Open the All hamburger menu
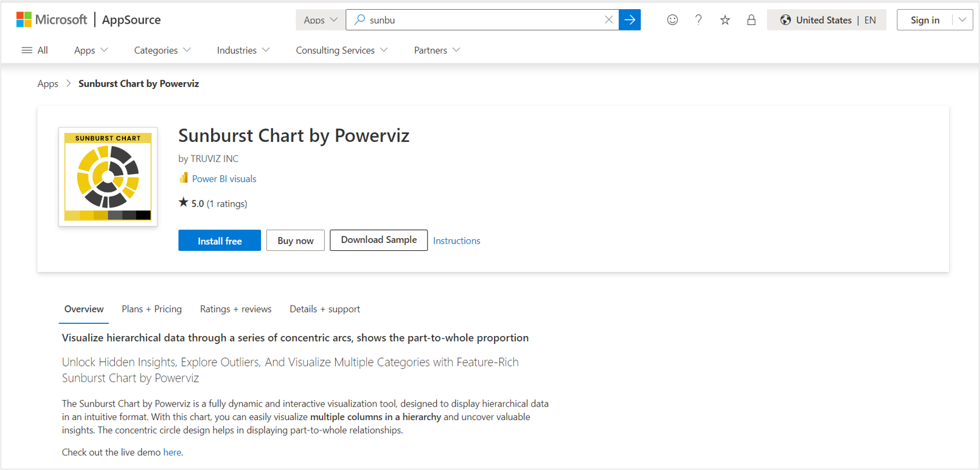 (x=35, y=51)
